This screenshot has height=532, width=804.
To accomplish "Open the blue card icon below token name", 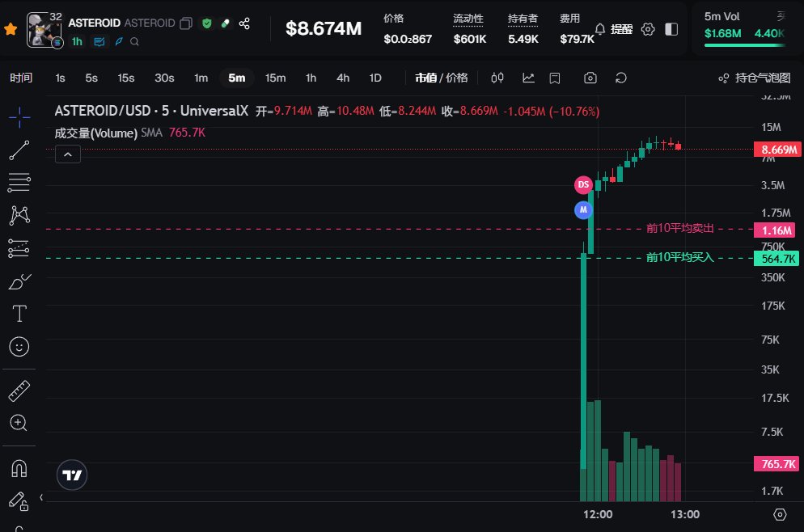I will pos(99,41).
